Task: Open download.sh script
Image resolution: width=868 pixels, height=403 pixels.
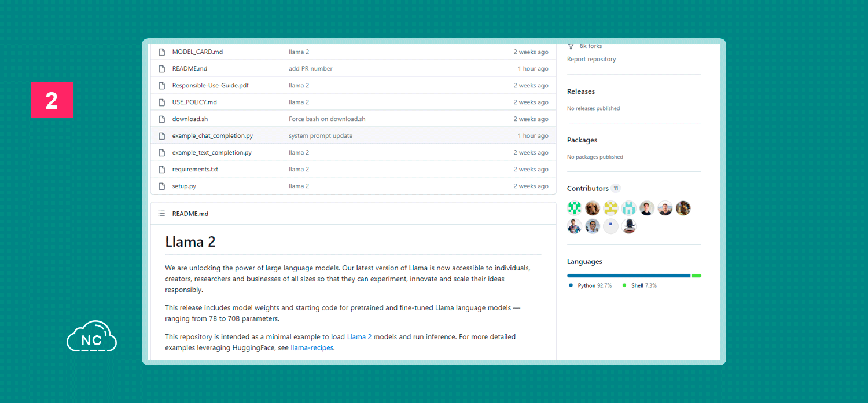Action: point(190,119)
